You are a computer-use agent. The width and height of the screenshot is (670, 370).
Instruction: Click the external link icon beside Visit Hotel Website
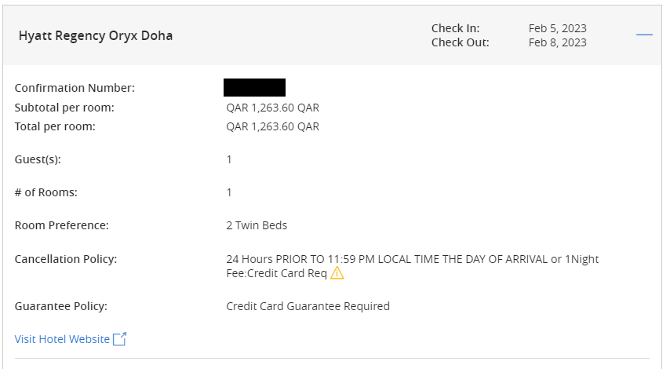[x=120, y=339]
